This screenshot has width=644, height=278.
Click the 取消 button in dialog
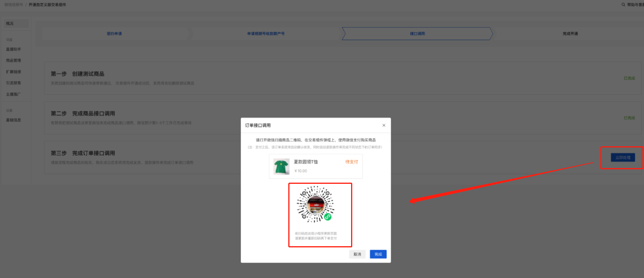[x=357, y=254]
